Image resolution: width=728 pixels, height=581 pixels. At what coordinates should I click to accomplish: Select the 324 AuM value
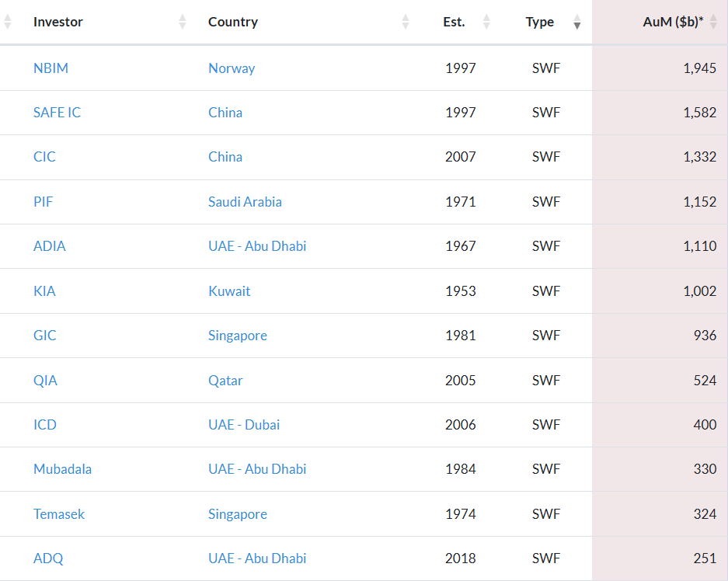coord(705,514)
